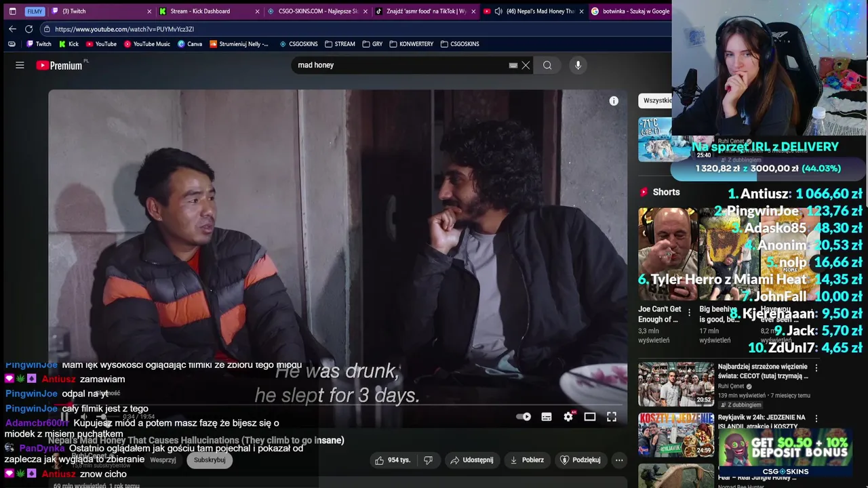Focus the YouTube search field

coord(400,65)
